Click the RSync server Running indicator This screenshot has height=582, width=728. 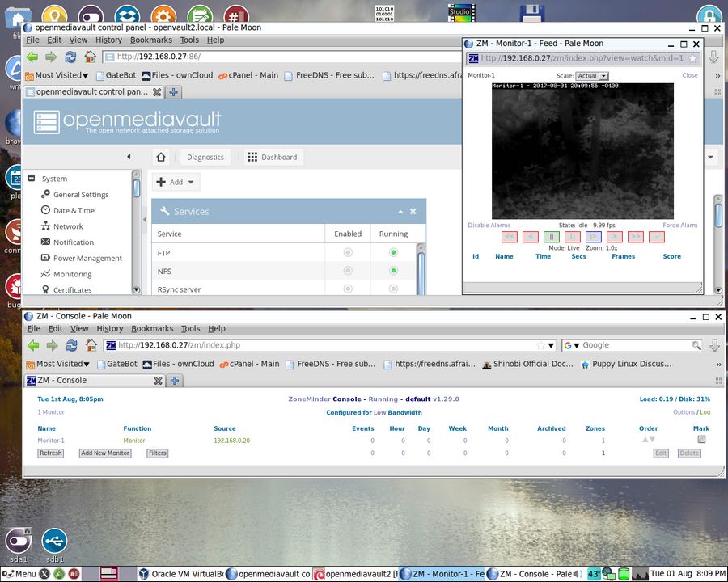coord(393,289)
